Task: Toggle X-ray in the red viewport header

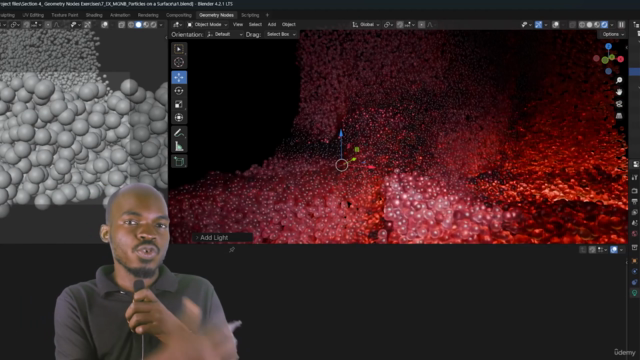Action: point(573,24)
